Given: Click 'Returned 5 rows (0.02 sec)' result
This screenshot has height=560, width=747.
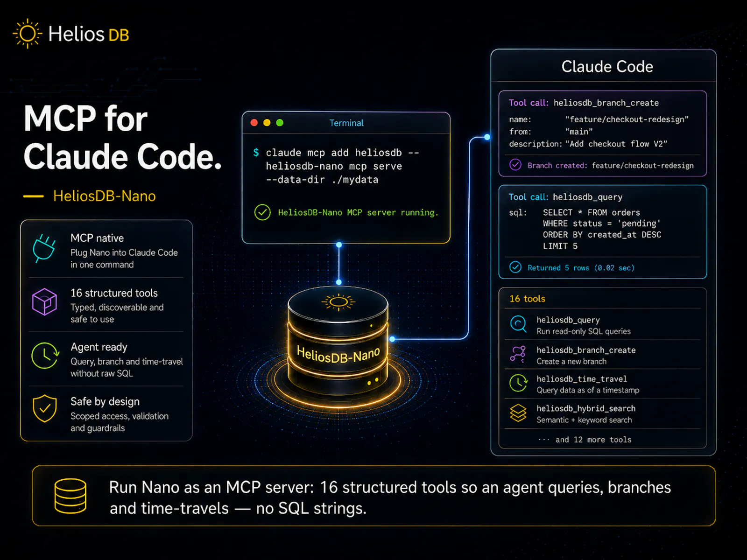Looking at the screenshot, I should pyautogui.click(x=581, y=267).
